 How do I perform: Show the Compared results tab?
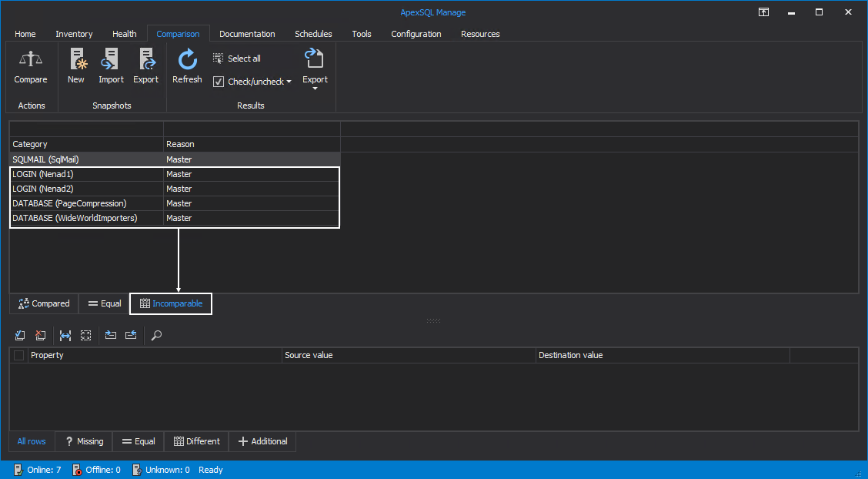click(x=45, y=303)
